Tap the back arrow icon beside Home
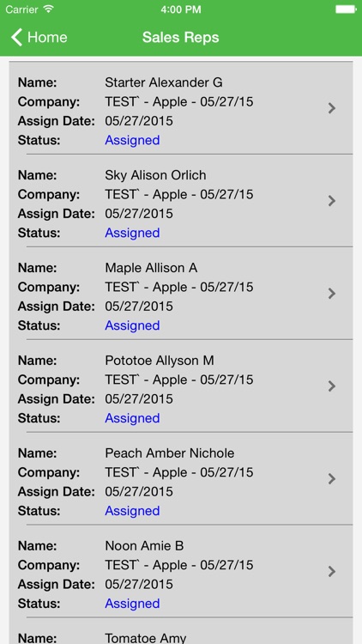362x644 pixels. pos(16,38)
